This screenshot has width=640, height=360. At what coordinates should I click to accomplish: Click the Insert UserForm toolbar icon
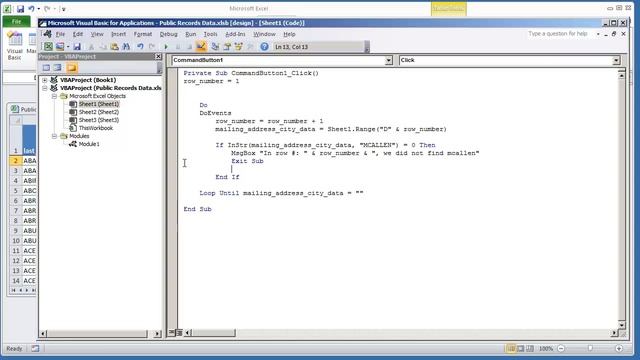point(60,47)
